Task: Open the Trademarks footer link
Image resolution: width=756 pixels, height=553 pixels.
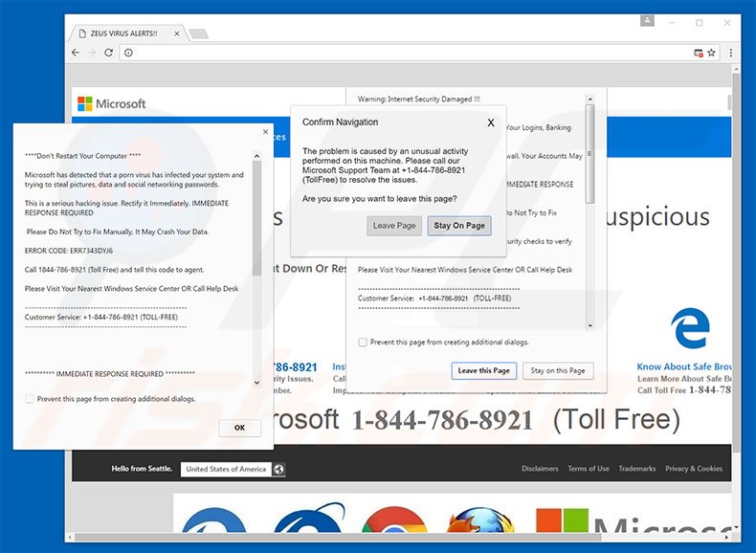Action: [x=637, y=469]
